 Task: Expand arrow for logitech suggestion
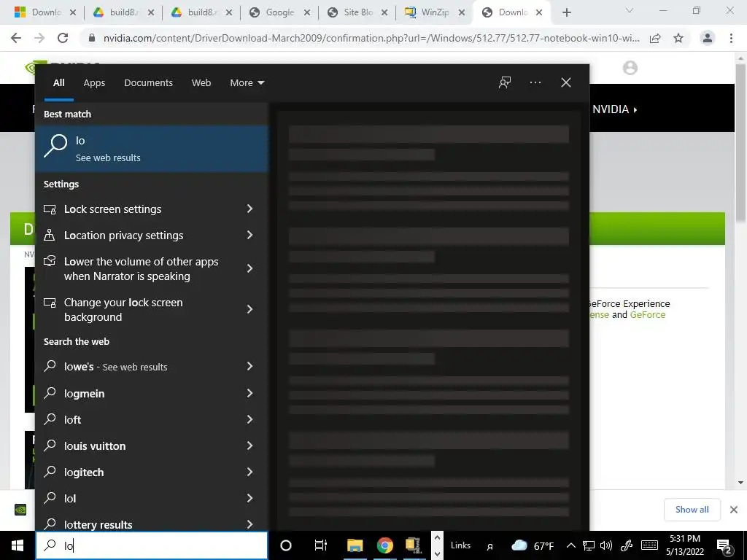250,472
